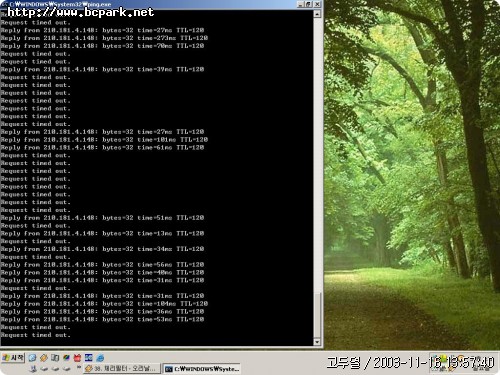Viewport: 500px width, 375px height.
Task: Open the Start (시작) menu
Action: [13, 358]
